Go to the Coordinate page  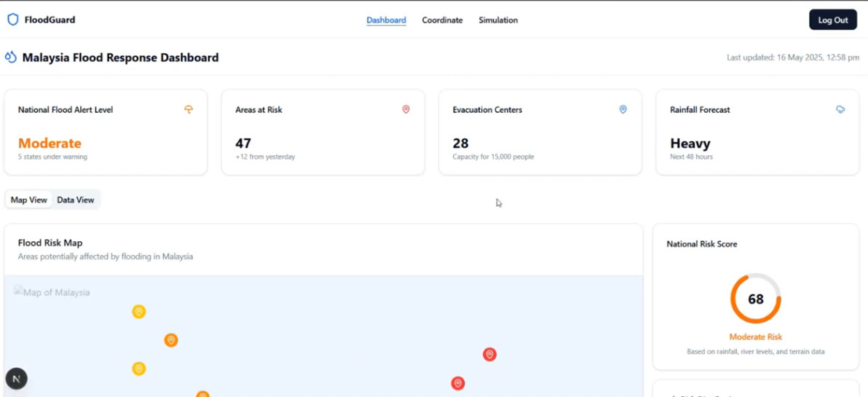[x=442, y=20]
